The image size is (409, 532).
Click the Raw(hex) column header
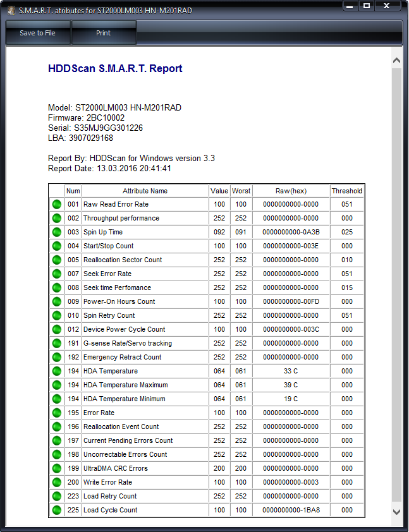291,191
